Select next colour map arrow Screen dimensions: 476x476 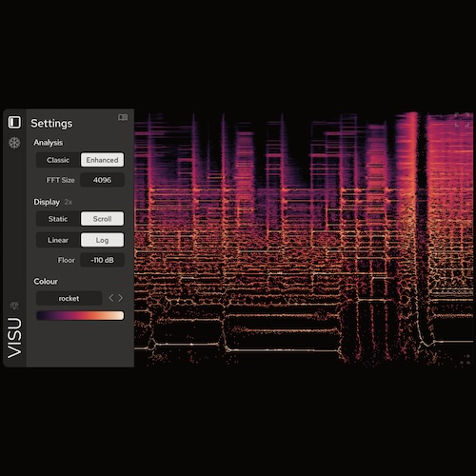click(121, 298)
